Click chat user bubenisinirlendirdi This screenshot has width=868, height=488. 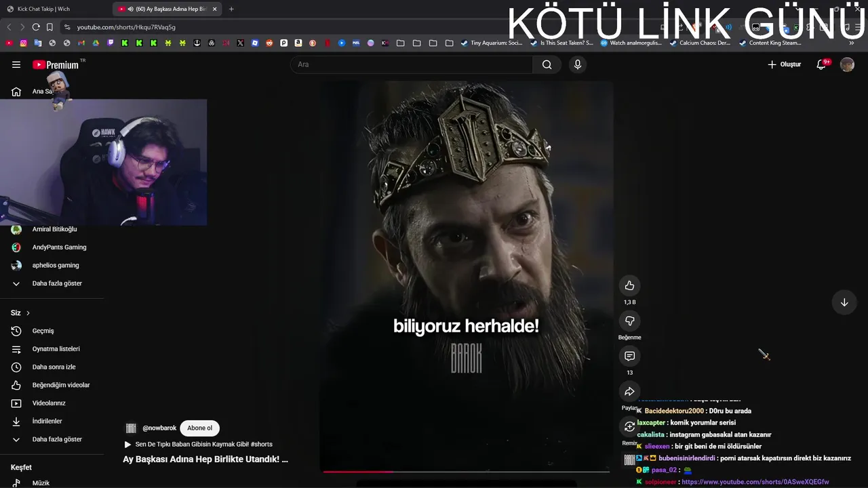[686, 458]
